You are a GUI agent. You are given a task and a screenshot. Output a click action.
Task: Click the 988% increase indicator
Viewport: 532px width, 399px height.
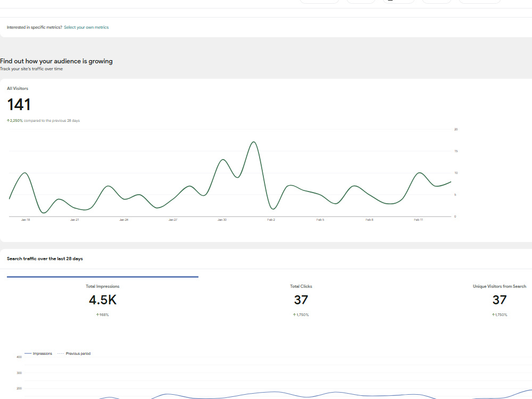[x=103, y=315]
